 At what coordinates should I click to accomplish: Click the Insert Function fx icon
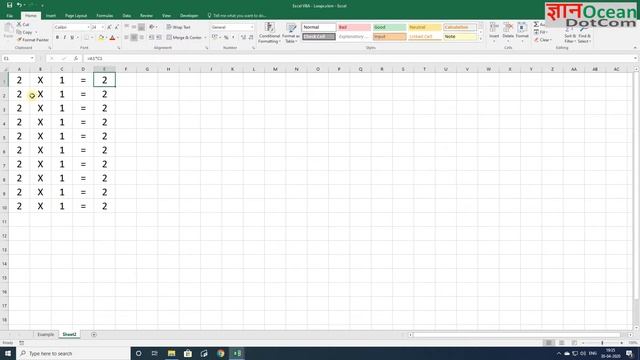[76, 58]
